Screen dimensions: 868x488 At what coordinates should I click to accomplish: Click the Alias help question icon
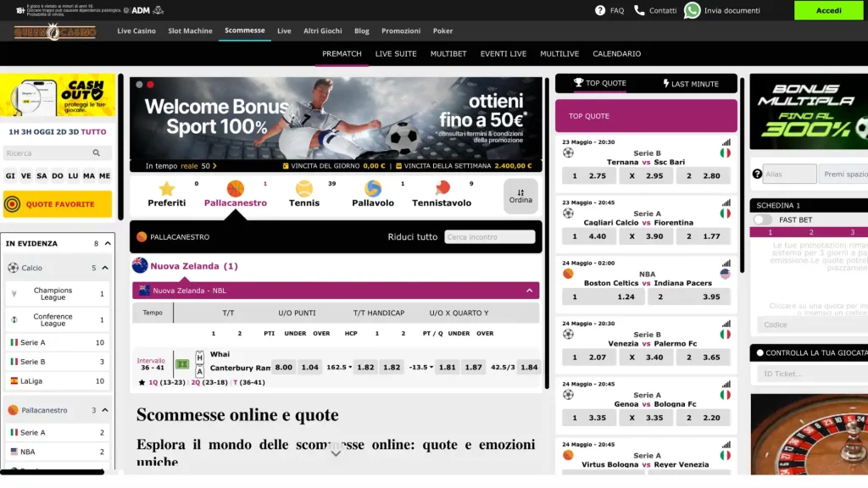click(x=757, y=175)
